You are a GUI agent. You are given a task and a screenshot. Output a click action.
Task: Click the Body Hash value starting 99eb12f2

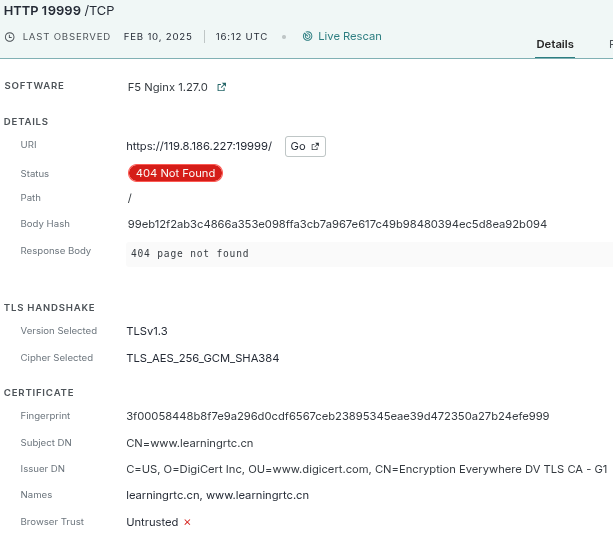337,224
